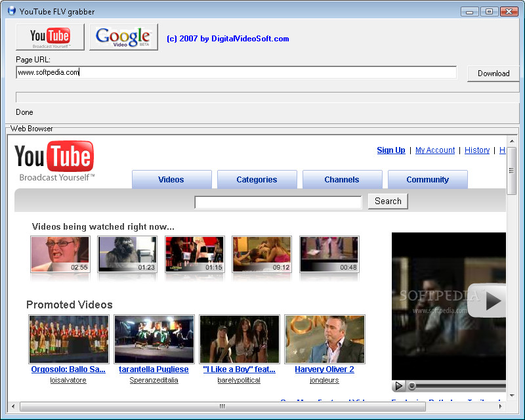Open the 02:55 video thumbnail
The width and height of the screenshot is (525, 420).
[x=60, y=254]
